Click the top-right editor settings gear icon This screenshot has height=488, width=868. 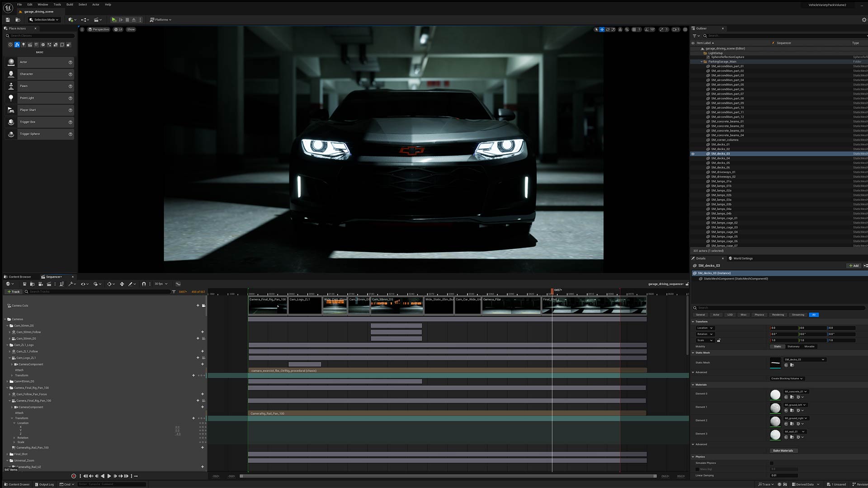click(x=864, y=19)
